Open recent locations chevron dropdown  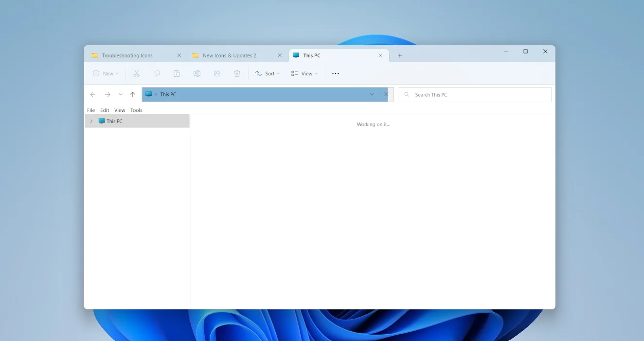pos(121,94)
